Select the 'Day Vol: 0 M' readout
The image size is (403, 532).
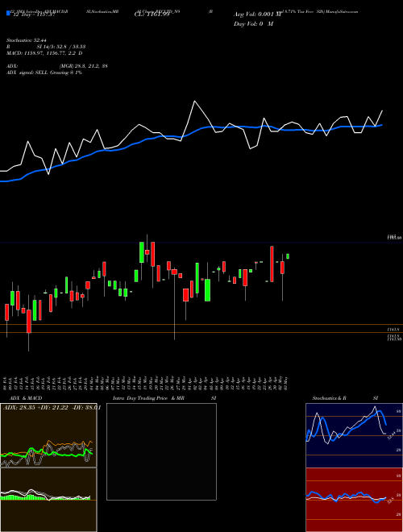pyautogui.click(x=253, y=24)
